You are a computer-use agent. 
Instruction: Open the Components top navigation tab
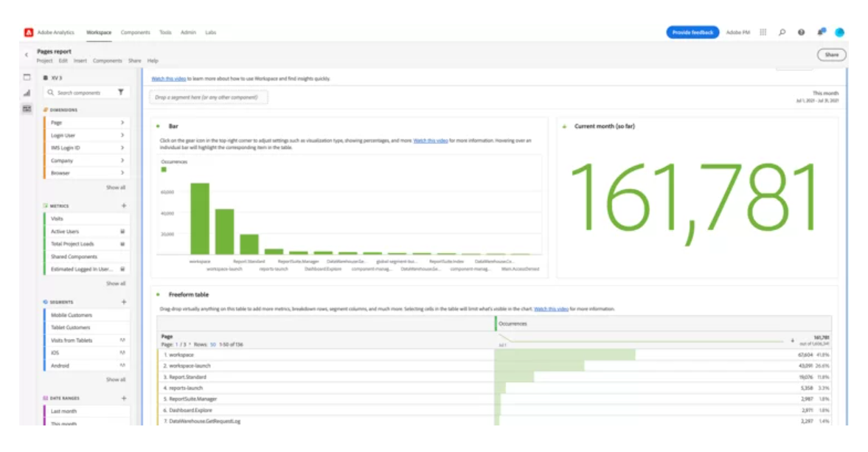135,32
